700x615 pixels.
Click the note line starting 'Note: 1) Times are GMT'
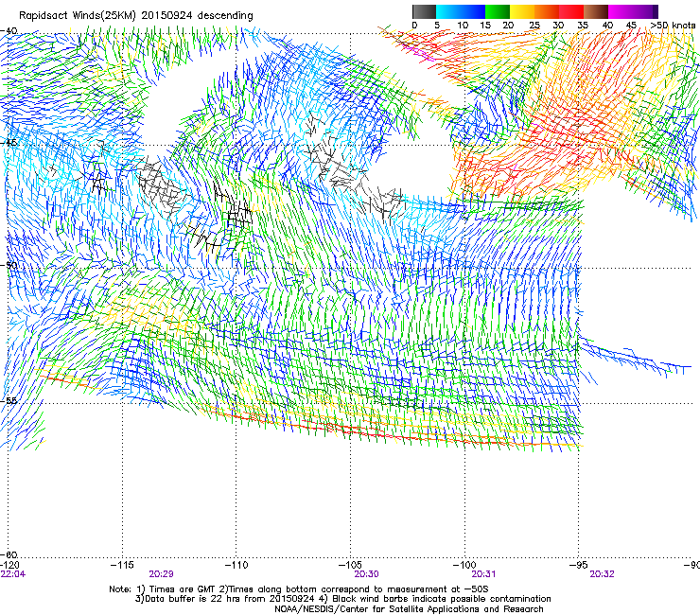click(x=299, y=589)
